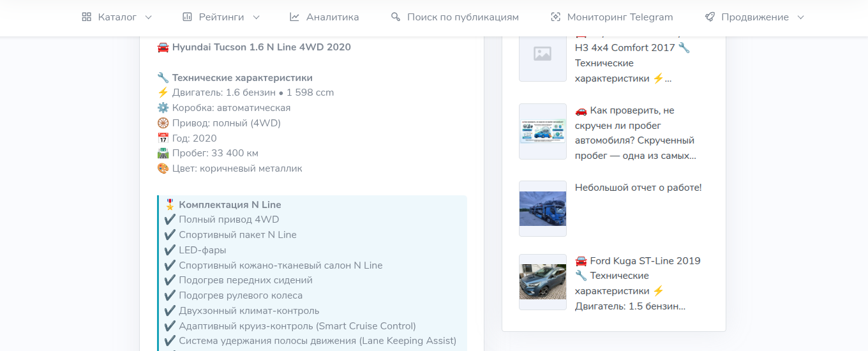Click the Аналитика line graph icon
The height and width of the screenshot is (351, 868).
(x=294, y=17)
